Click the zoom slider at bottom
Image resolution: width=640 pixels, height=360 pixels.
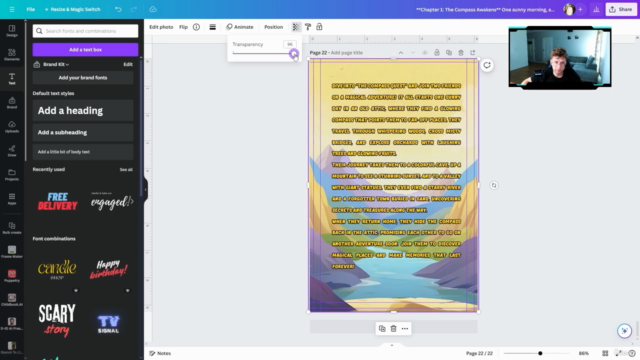(x=537, y=353)
